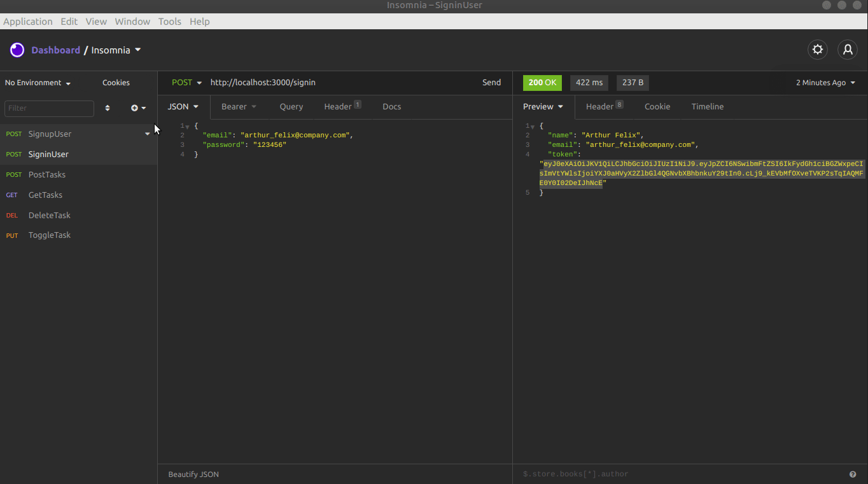868x484 pixels.
Task: Expand the SignupUser request options arrow
Action: tap(147, 134)
